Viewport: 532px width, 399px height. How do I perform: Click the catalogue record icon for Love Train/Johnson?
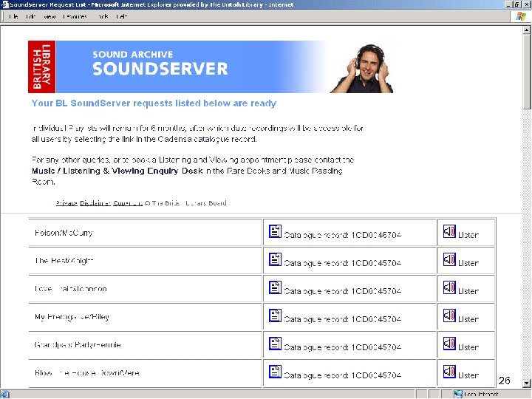pyautogui.click(x=275, y=287)
